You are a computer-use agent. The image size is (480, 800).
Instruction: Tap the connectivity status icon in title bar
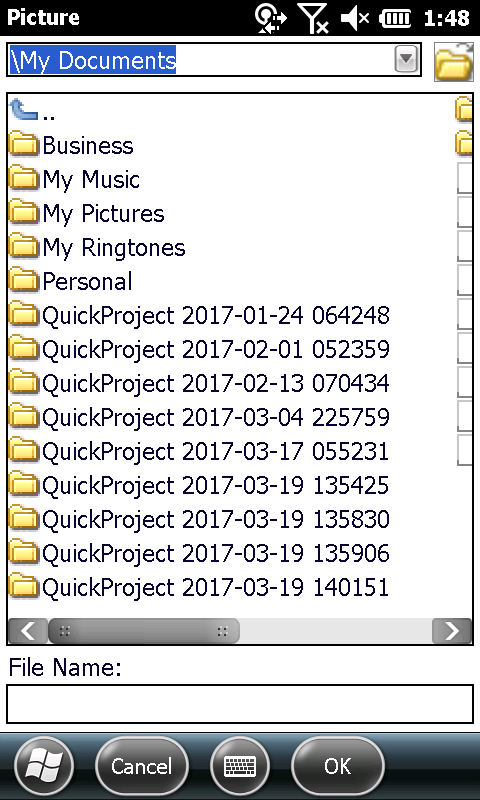[x=270, y=19]
